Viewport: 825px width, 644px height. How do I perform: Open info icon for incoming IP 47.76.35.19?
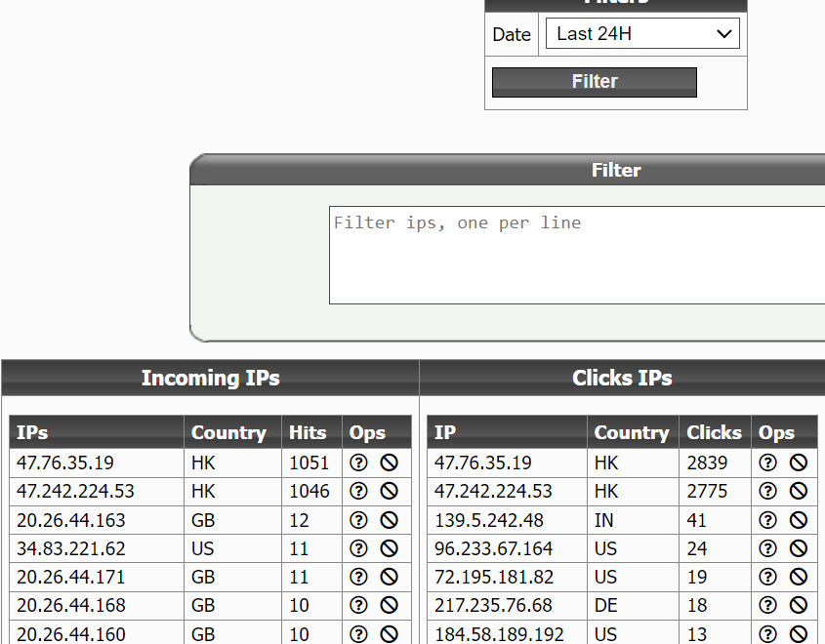coord(358,463)
